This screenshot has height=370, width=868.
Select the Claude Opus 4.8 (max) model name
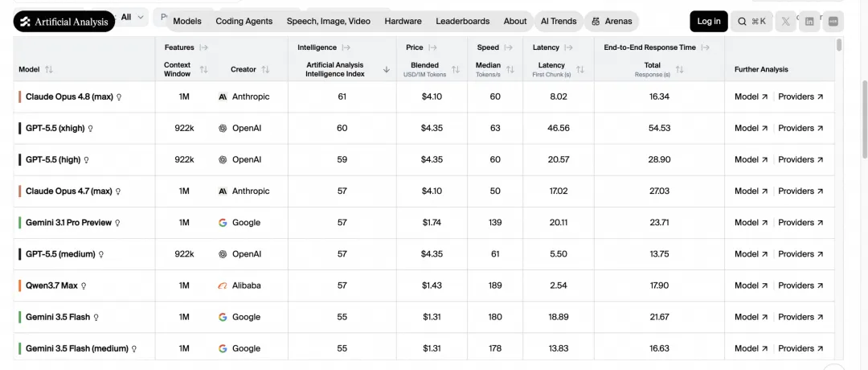click(69, 97)
